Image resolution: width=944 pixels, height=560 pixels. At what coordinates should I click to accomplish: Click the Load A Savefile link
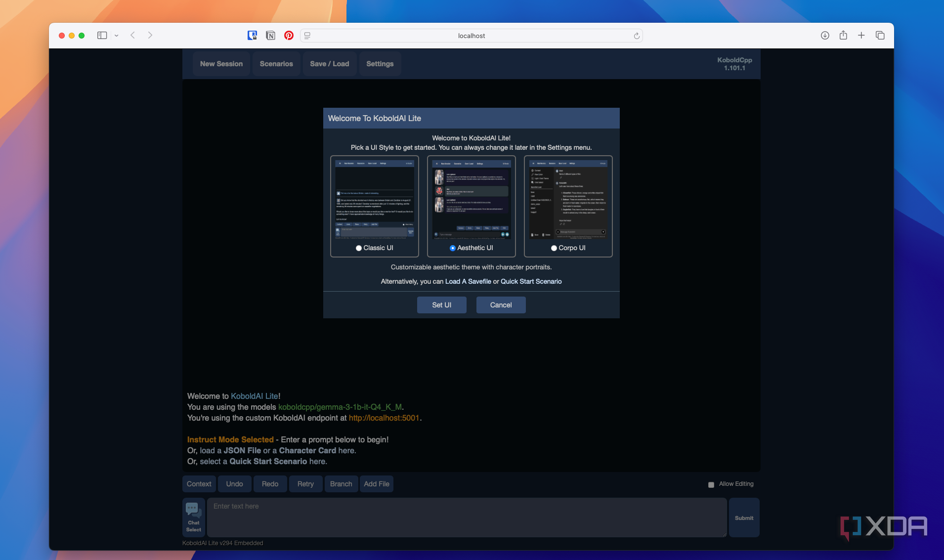click(x=468, y=281)
